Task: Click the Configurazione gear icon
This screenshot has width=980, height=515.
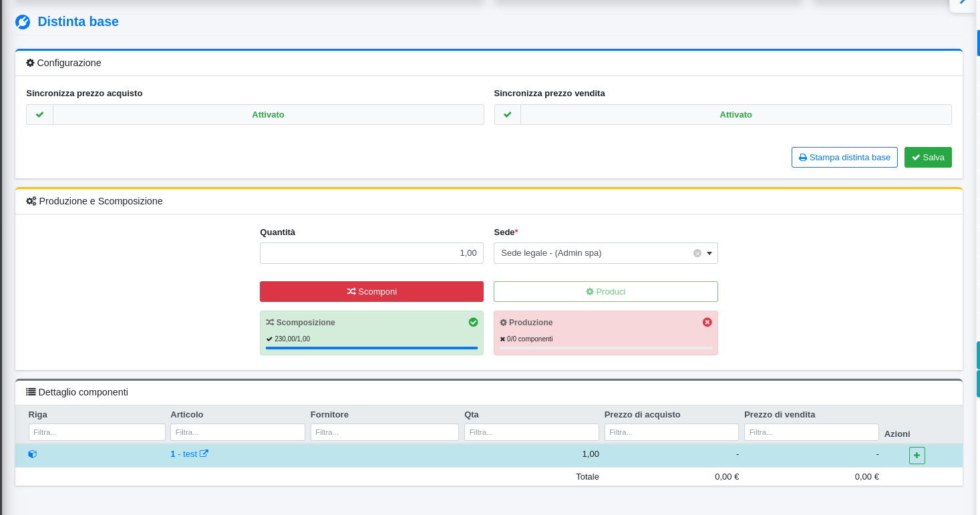Action: tap(30, 63)
